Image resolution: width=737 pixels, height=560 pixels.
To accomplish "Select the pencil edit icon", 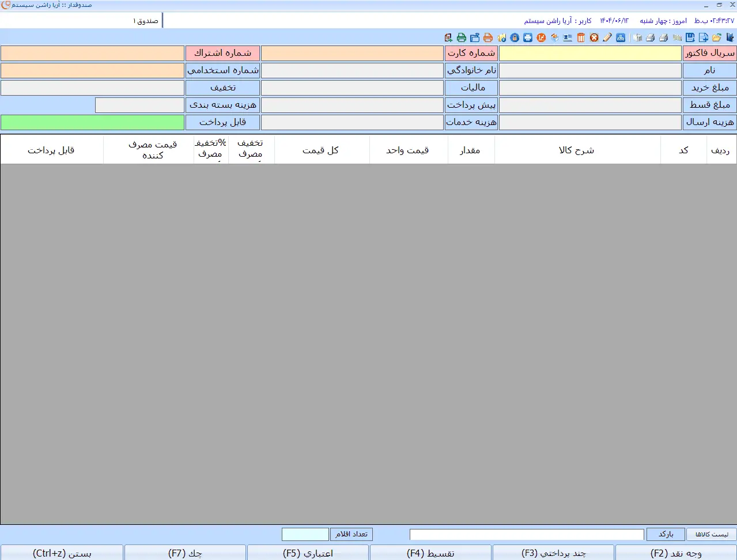I will [607, 37].
